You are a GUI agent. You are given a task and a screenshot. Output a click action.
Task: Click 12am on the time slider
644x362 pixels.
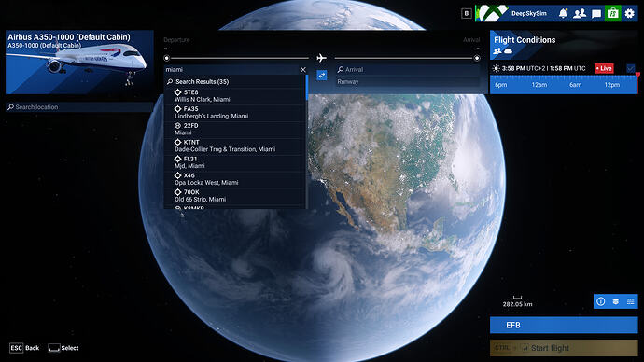[x=539, y=85]
